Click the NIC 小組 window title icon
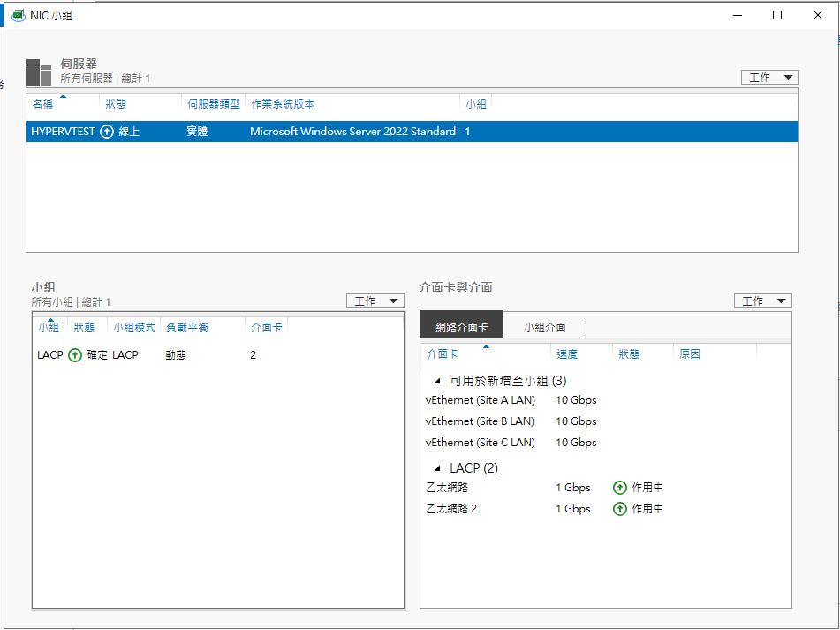The height and width of the screenshot is (630, 840). [19, 16]
